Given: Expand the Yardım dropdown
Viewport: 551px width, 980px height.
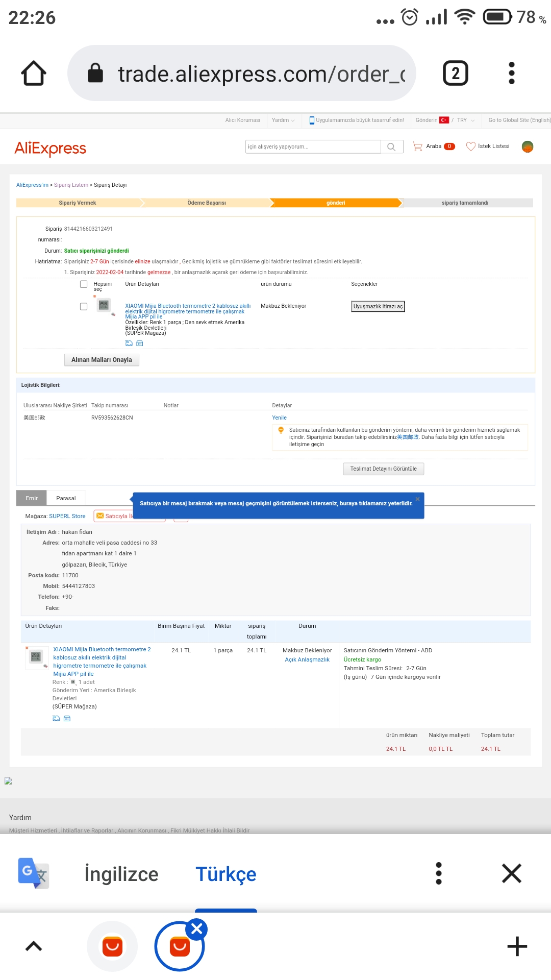Looking at the screenshot, I should [283, 120].
